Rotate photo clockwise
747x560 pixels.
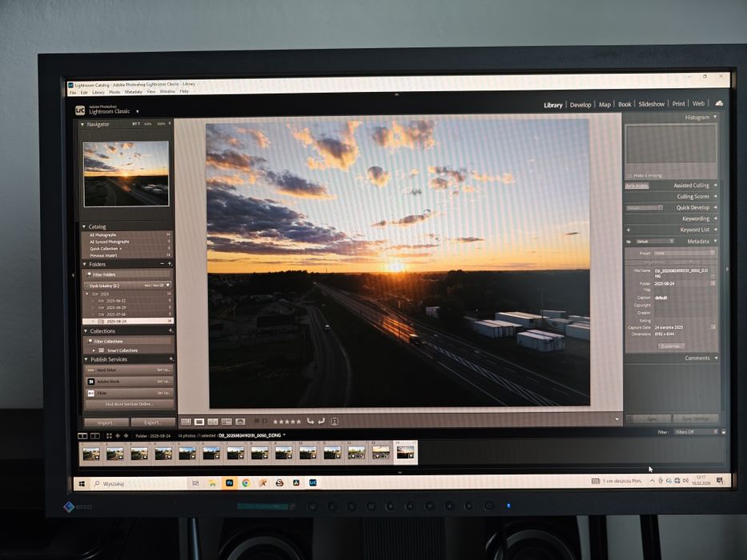(322, 422)
